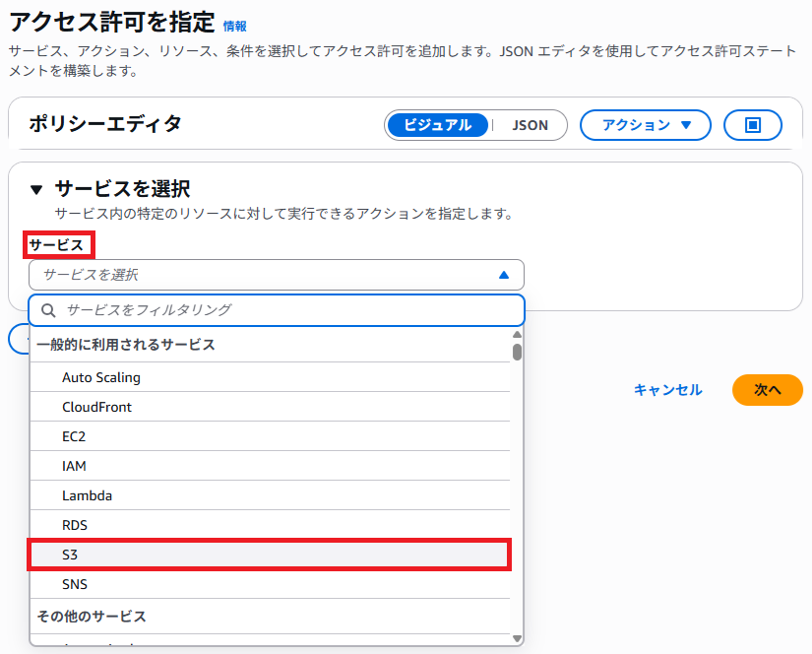Click the square icon button beside アクション

pos(753,125)
